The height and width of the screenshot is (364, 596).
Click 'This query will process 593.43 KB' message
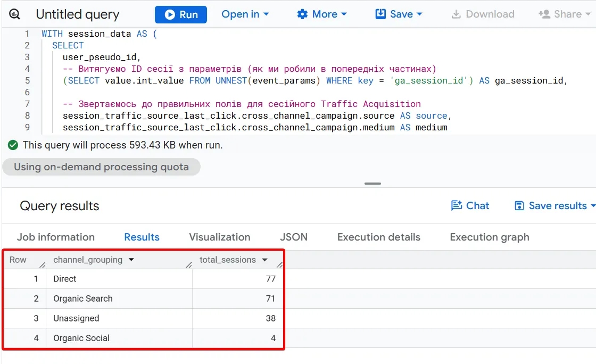122,145
